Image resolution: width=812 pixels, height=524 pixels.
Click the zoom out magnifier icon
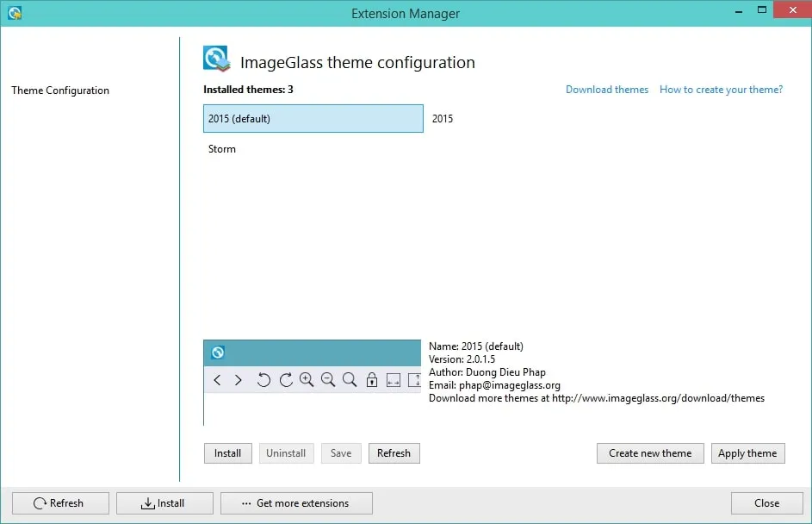328,380
